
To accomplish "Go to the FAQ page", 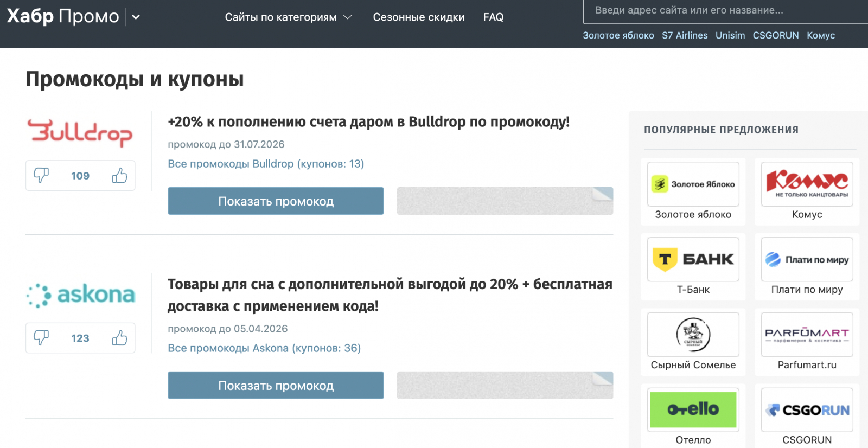I will [x=493, y=17].
